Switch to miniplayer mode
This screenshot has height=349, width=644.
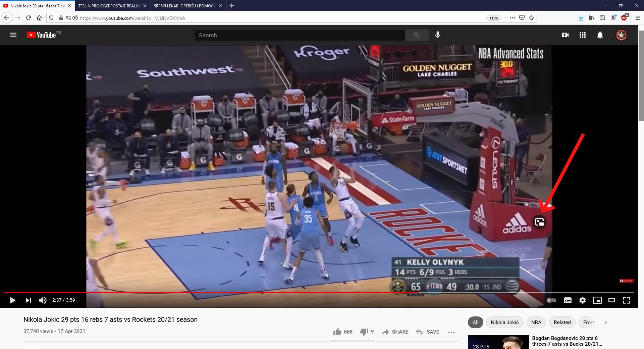tap(597, 300)
